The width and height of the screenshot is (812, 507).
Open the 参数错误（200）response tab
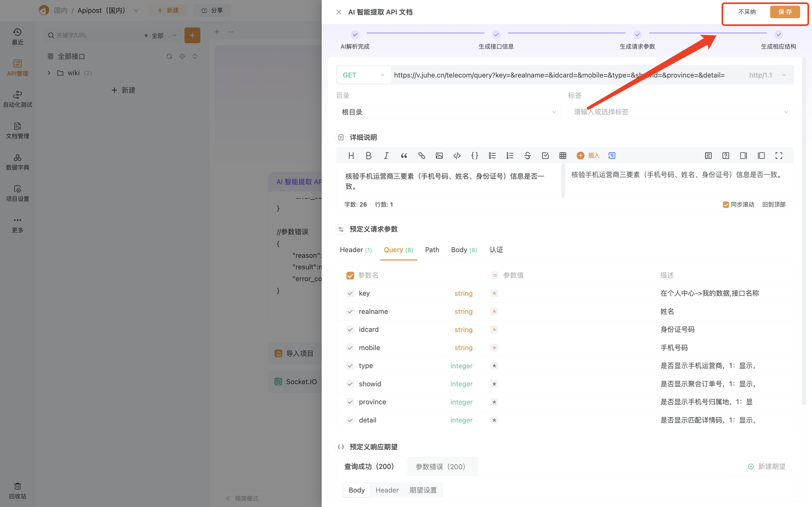point(441,466)
